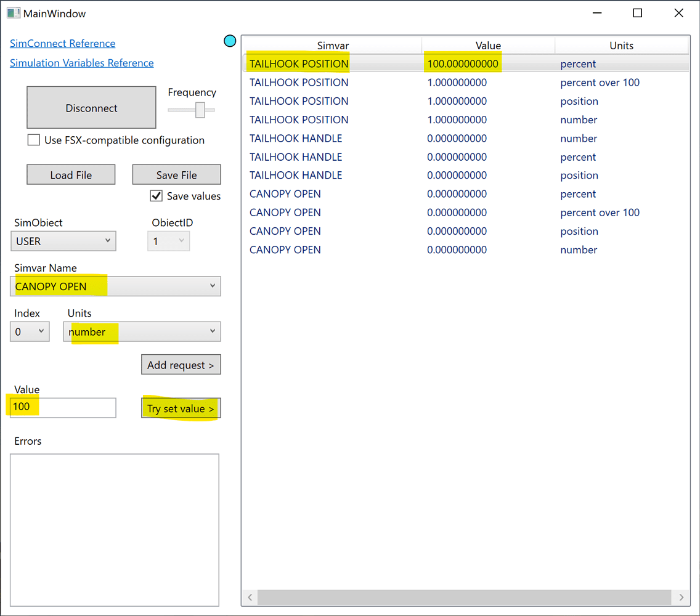The height and width of the screenshot is (616, 700).
Task: Open the Index dropdown
Action: [30, 332]
